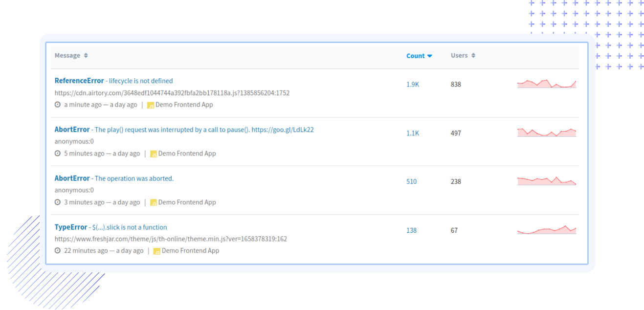Click JS project icon in play() request row

pyautogui.click(x=154, y=154)
